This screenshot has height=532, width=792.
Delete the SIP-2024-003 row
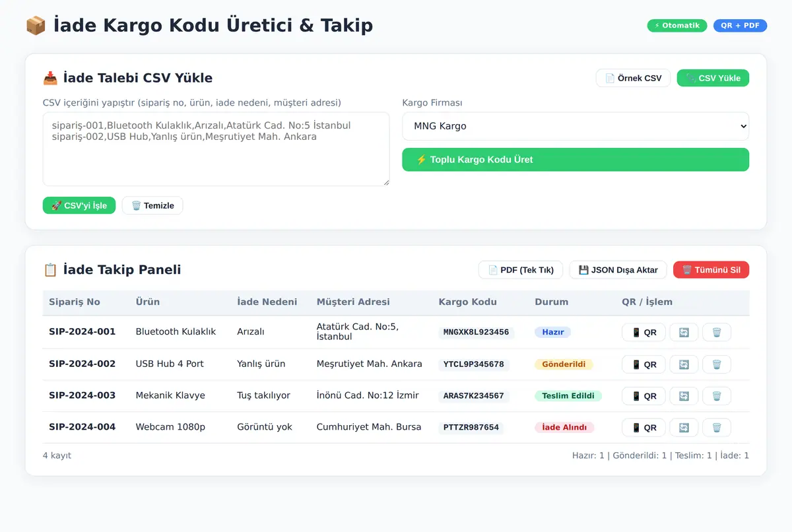[x=717, y=396]
